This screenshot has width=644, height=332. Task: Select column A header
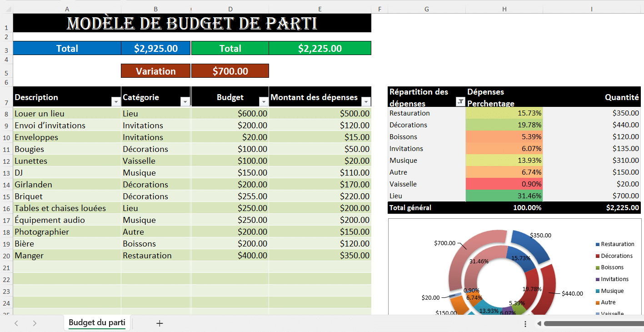click(x=67, y=9)
